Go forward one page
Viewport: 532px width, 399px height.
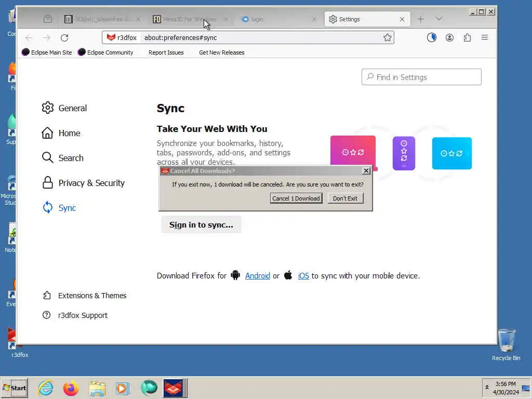[47, 37]
